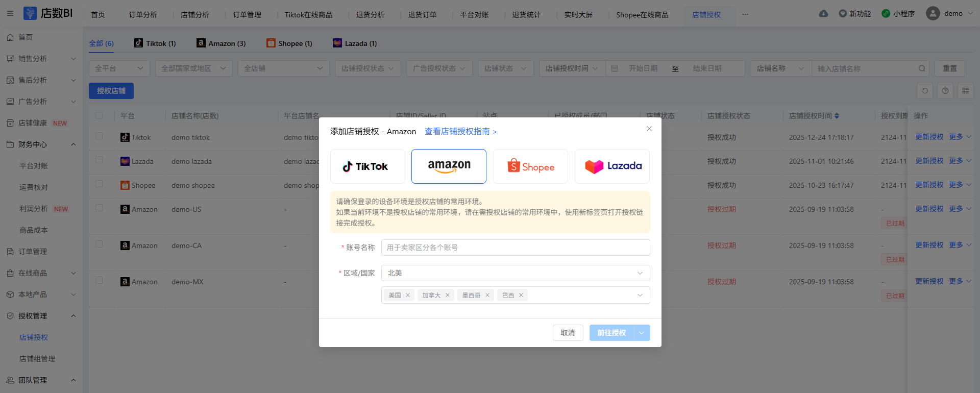Screen dimensions: 980x393
Task: Close the 添加店铺授权 dialog
Action: click(649, 129)
